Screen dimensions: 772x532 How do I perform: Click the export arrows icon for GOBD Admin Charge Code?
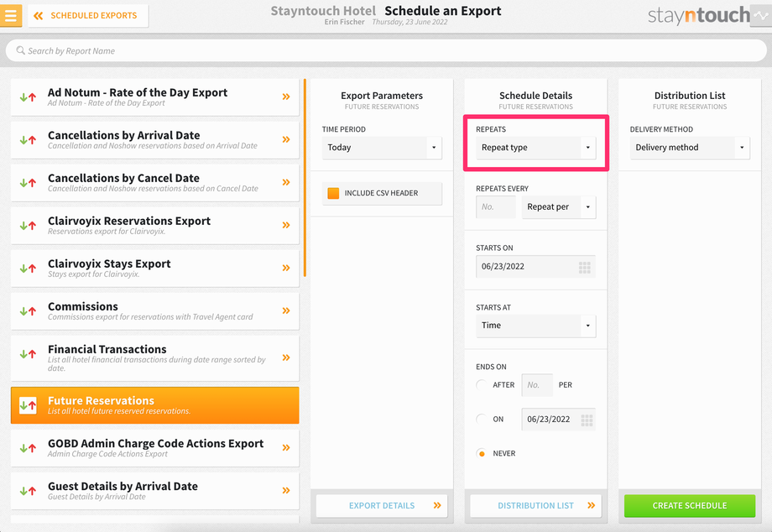point(28,448)
